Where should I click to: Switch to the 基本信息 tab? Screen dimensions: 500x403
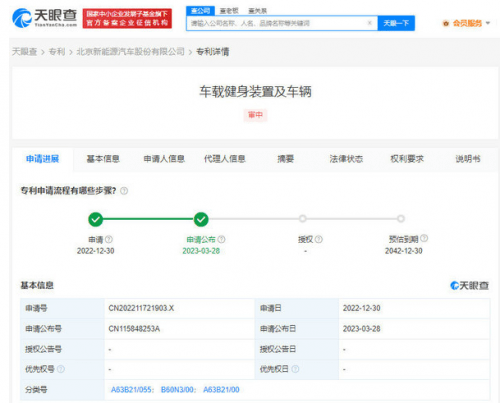pyautogui.click(x=103, y=159)
